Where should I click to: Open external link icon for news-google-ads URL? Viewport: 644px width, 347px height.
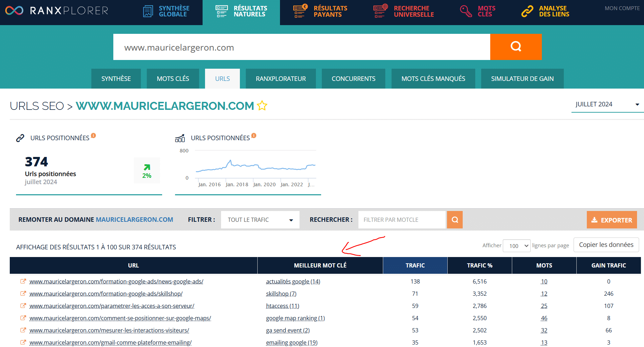(x=23, y=281)
